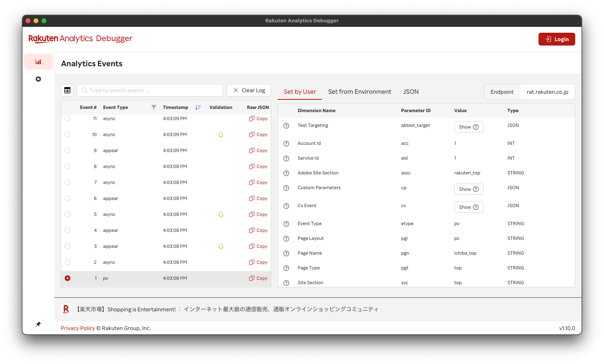Copy raw JSON of event 2
This screenshot has height=364, width=604.
click(x=258, y=262)
